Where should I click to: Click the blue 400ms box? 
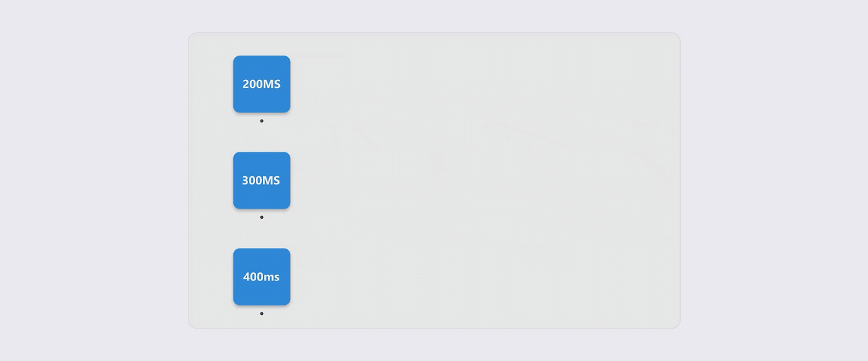coord(262,276)
